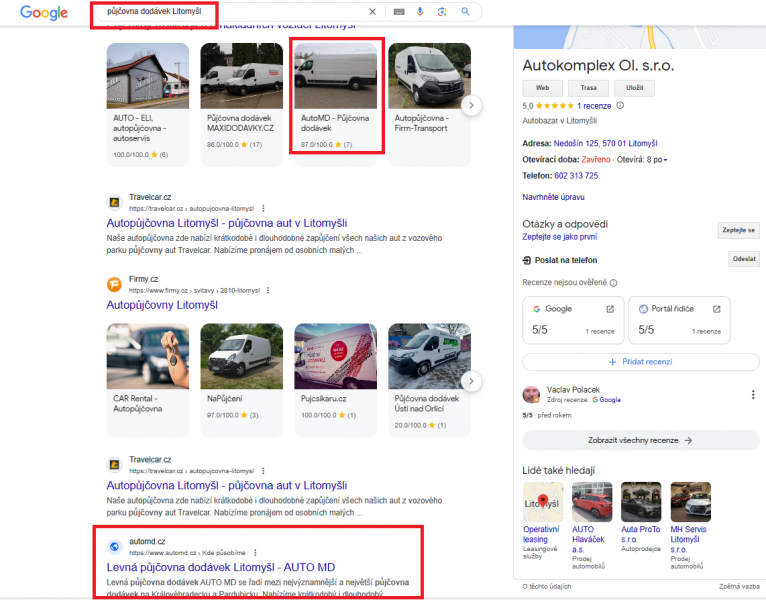766x600 pixels.
Task: Click info icon beside Recenze nejsou ověřené
Action: [x=614, y=283]
